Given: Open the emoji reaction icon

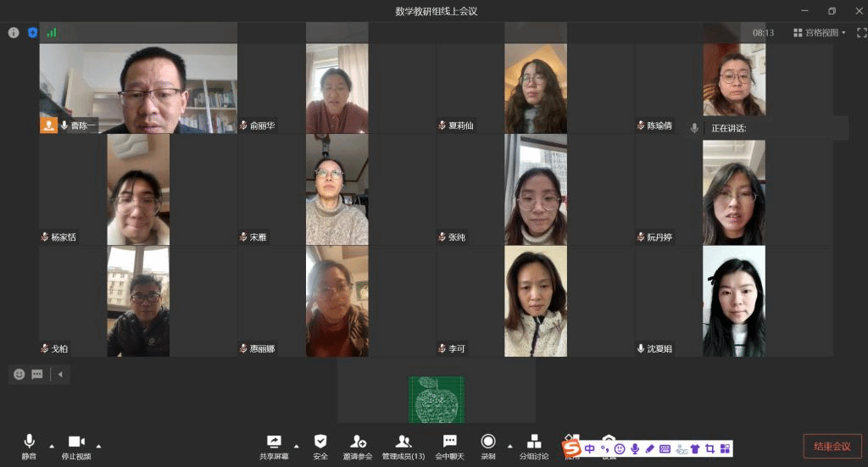Looking at the screenshot, I should tap(19, 375).
